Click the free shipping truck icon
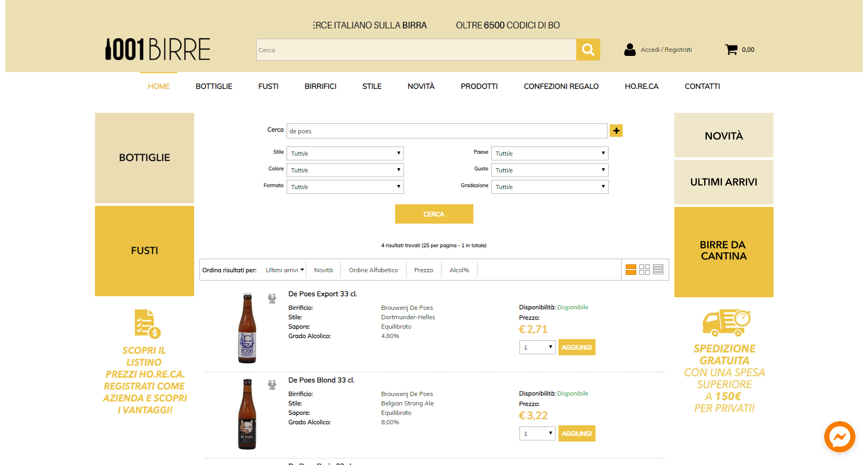 click(x=726, y=322)
